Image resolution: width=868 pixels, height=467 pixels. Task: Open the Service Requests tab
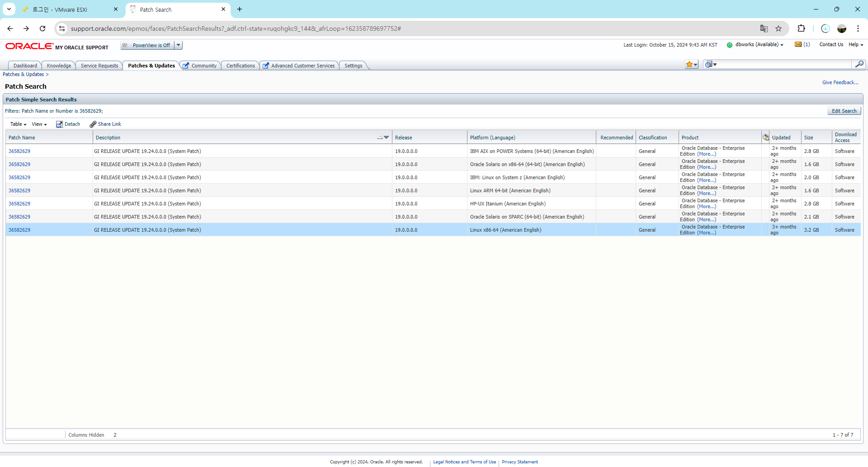coord(99,66)
